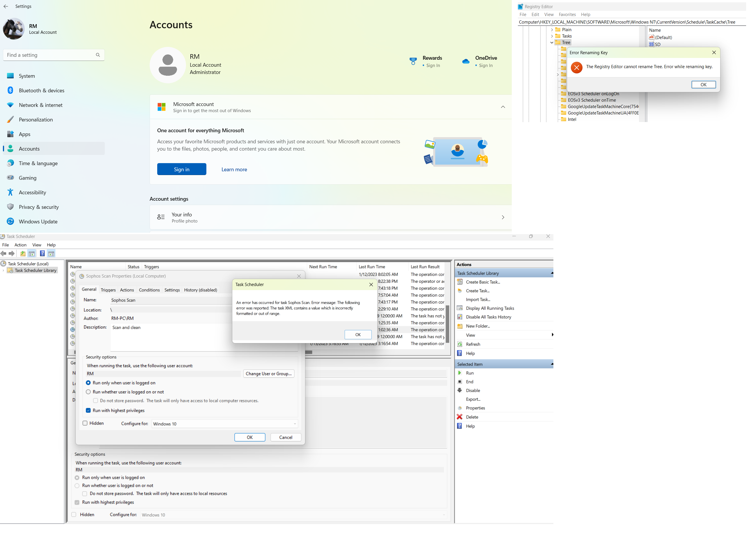Click the Task Scheduler back arrow icon
The image size is (756, 533).
click(3, 253)
